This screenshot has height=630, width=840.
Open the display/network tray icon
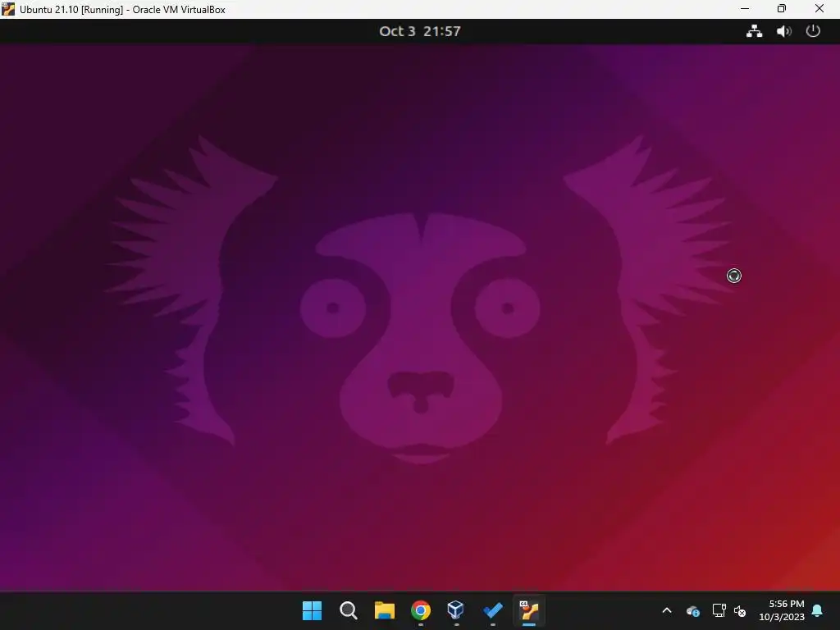719,610
